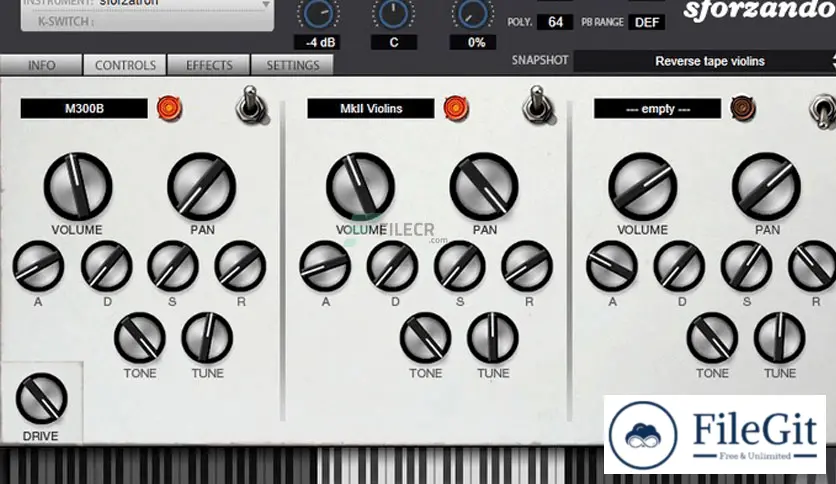Open the --- empty --- tape selector
836x484 pixels.
pos(657,109)
